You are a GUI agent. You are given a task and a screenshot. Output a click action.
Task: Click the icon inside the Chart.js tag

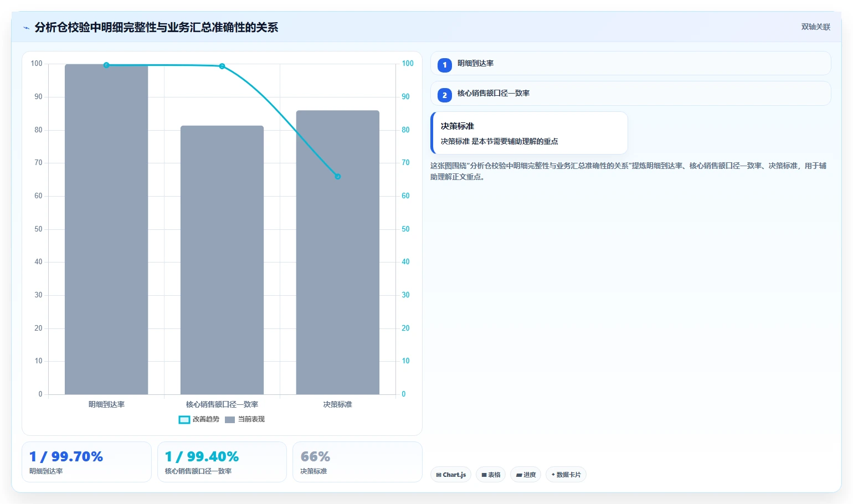(439, 475)
